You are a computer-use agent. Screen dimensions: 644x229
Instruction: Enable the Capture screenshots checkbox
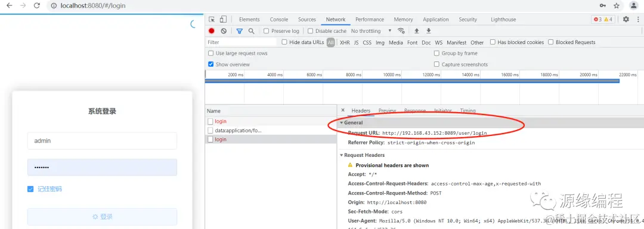(x=436, y=64)
